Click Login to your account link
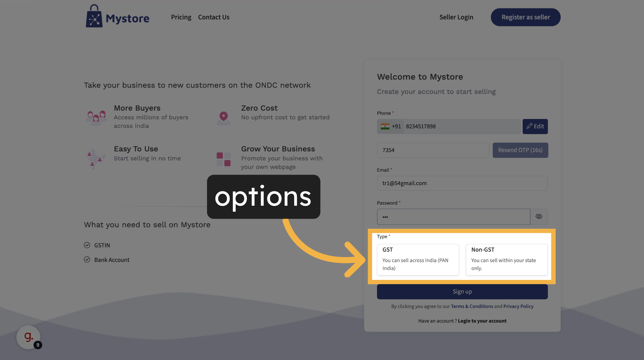Screen dimensions: 644x360 pos(482,321)
